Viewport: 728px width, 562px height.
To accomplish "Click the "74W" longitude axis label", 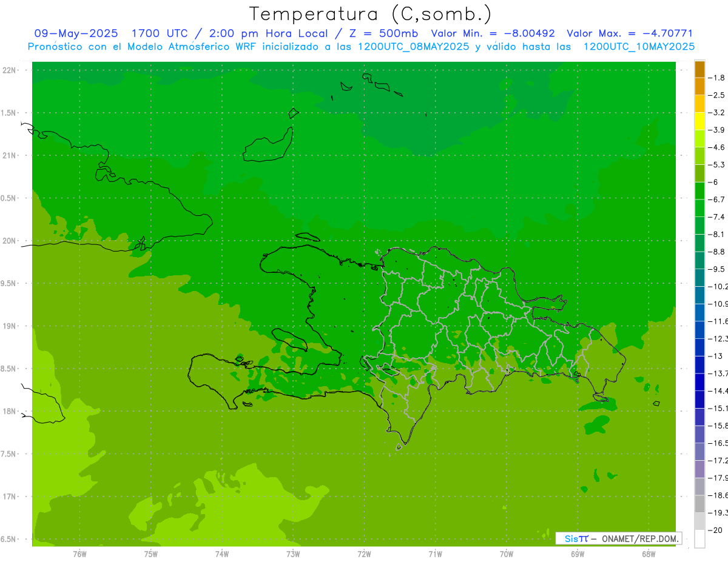I will click(222, 554).
